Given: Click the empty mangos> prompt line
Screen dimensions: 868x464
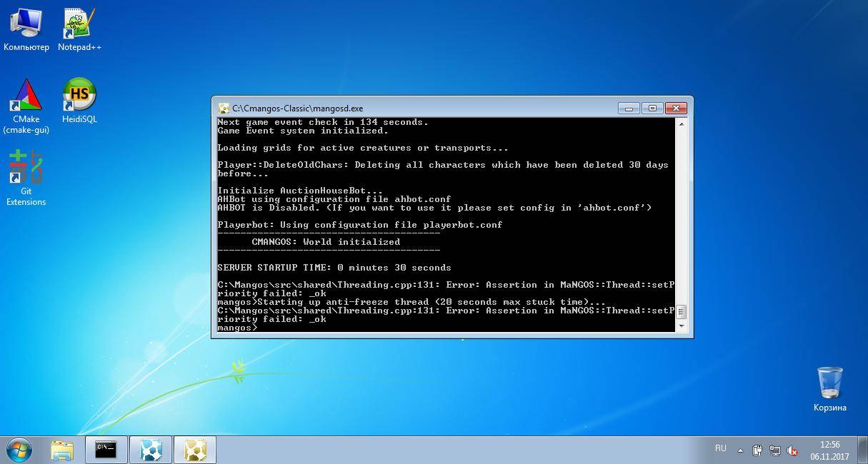Looking at the screenshot, I should (x=237, y=328).
